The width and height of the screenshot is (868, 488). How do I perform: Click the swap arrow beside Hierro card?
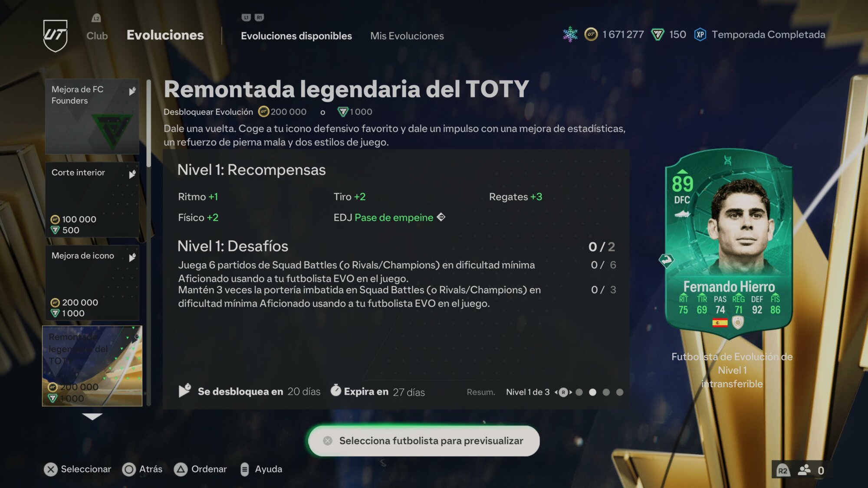666,260
